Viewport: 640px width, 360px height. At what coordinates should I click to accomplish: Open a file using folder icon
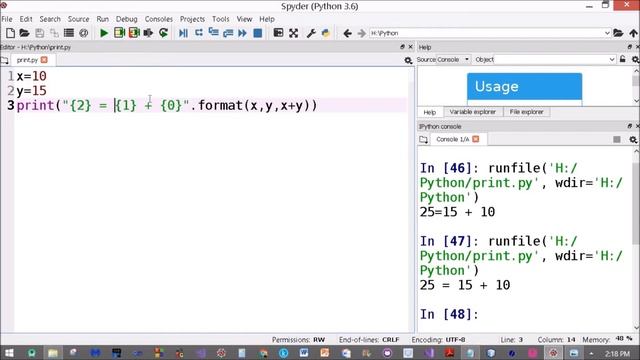[x=24, y=33]
